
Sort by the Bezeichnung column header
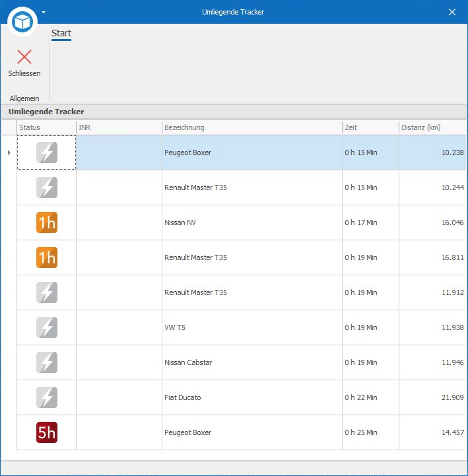[x=252, y=127]
